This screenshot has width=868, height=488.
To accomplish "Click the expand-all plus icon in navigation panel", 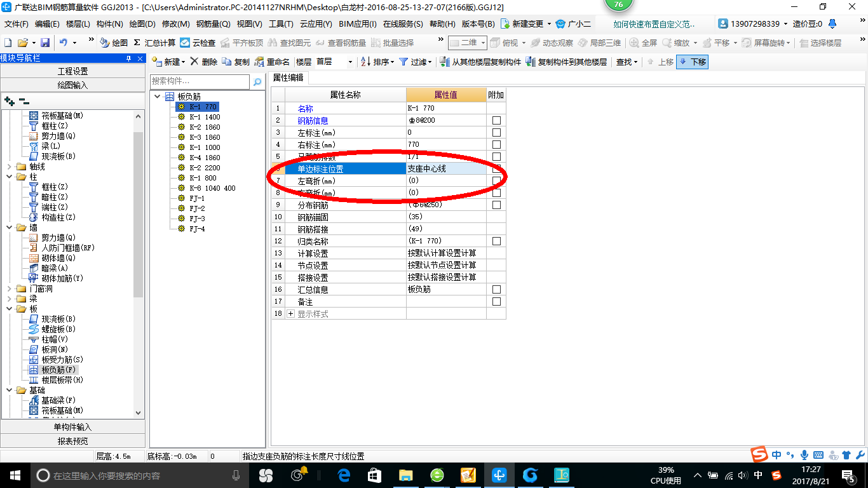I will click(x=9, y=100).
